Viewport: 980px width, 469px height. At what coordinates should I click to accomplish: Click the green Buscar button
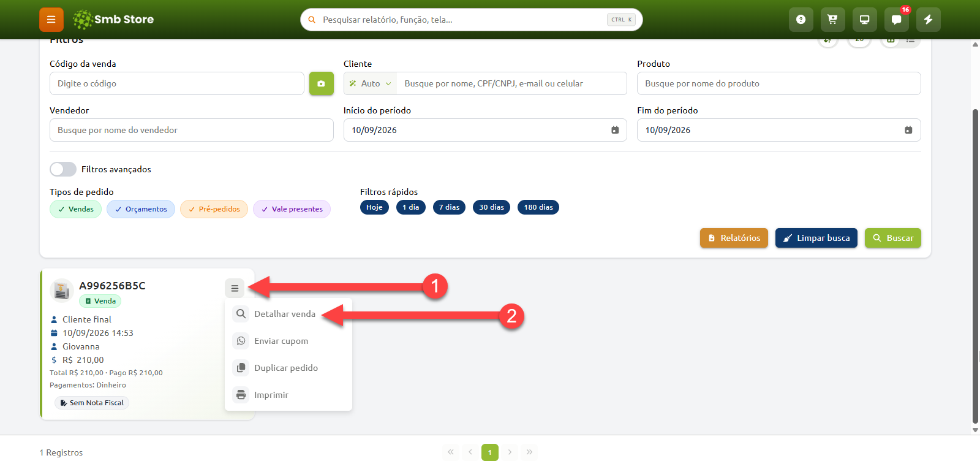[892, 238]
